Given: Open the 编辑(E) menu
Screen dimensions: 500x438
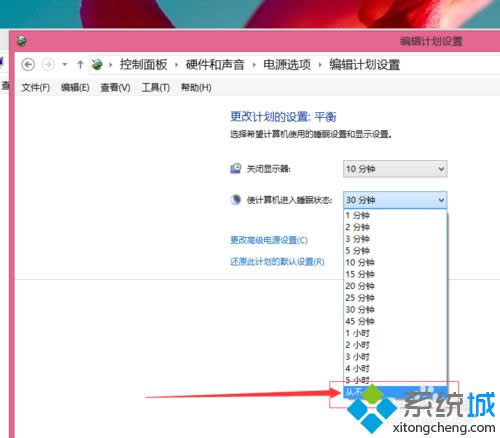Looking at the screenshot, I should pos(75,88).
